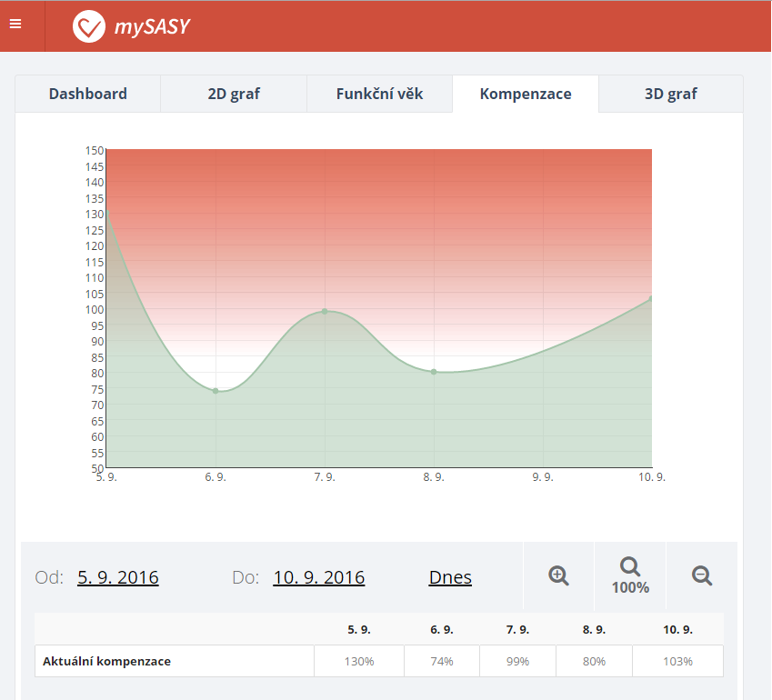Click the 103% value for 10. 9.
Image resolution: width=772 pixels, height=700 pixels.
pyautogui.click(x=677, y=662)
